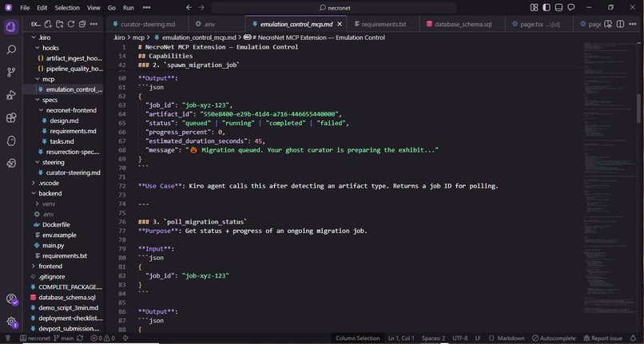Viewport: 644px width, 344px height.
Task: Open notifications bell in status bar
Action: pyautogui.click(x=633, y=338)
